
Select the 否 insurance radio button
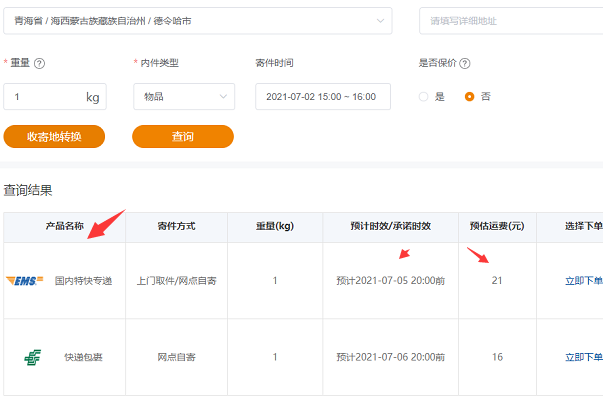click(469, 97)
